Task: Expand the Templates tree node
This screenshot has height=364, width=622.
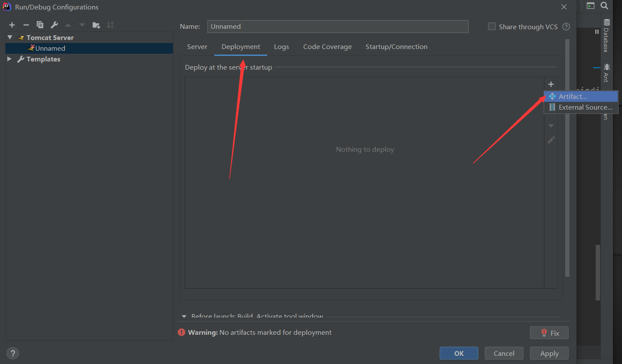Action: click(x=9, y=59)
